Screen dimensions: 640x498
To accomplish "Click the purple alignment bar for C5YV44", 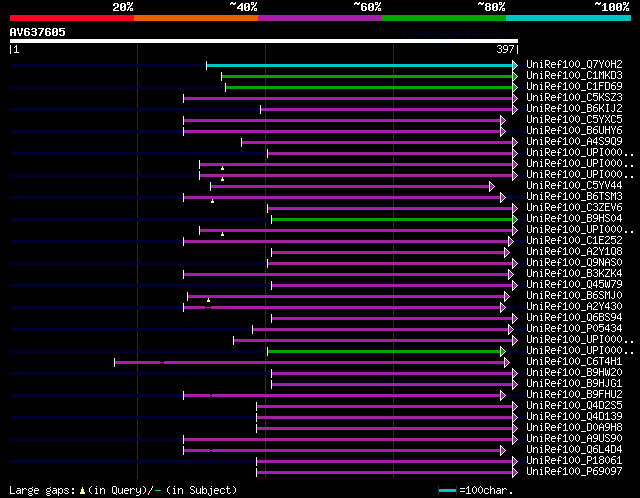I will pos(350,187).
